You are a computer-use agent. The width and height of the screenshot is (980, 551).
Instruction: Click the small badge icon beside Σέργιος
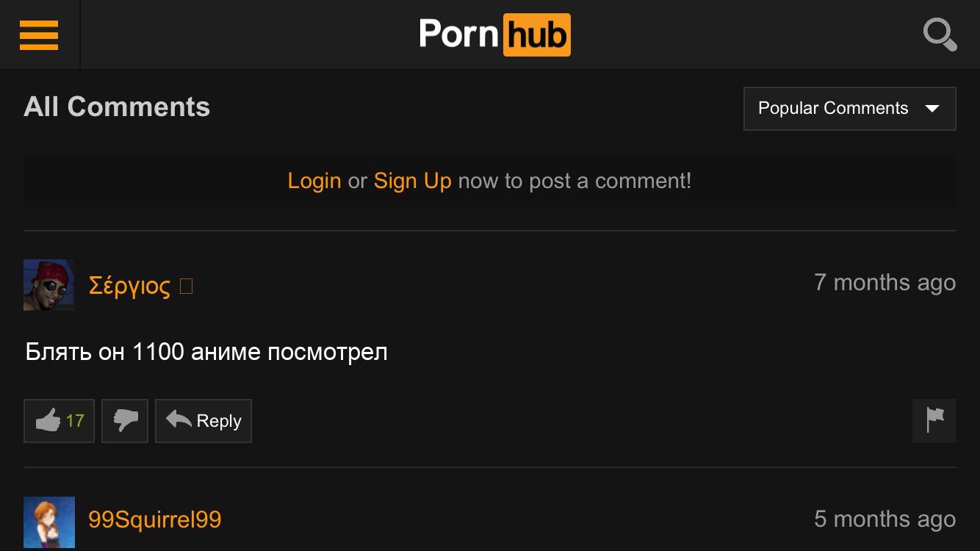[x=186, y=286]
